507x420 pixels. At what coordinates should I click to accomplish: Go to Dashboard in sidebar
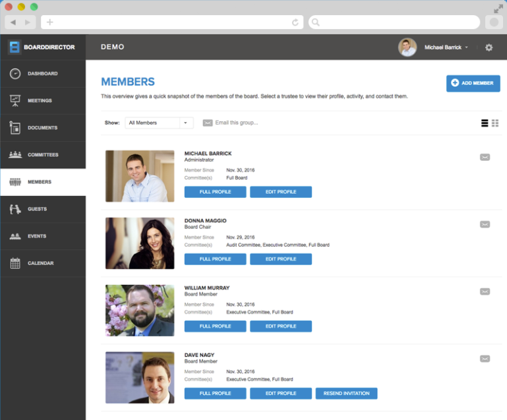coord(43,74)
